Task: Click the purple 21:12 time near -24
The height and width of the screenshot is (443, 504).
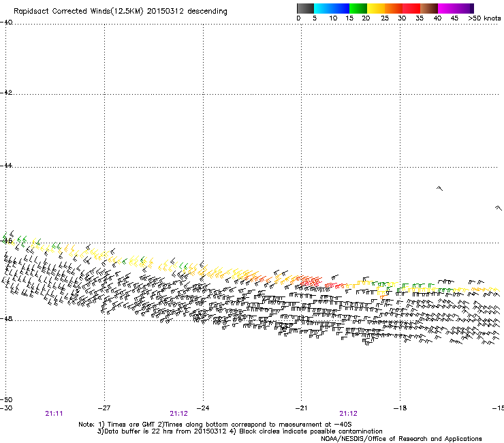Action: pyautogui.click(x=178, y=414)
